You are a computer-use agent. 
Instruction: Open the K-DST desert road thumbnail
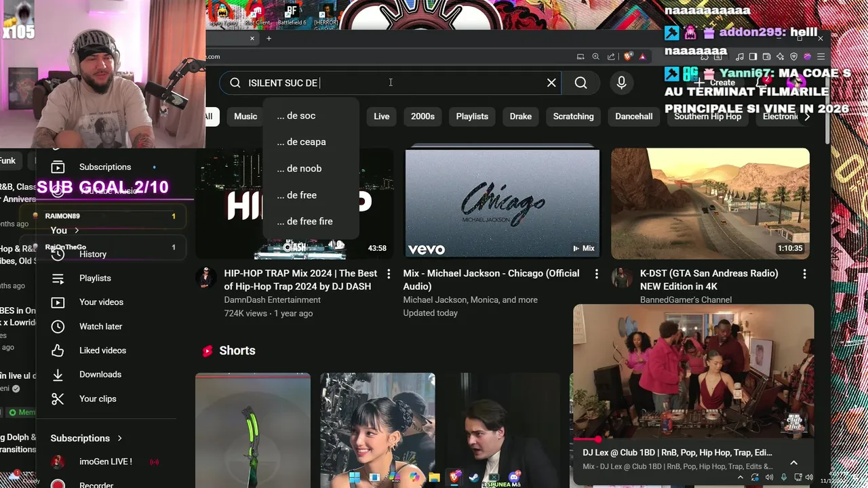(710, 203)
